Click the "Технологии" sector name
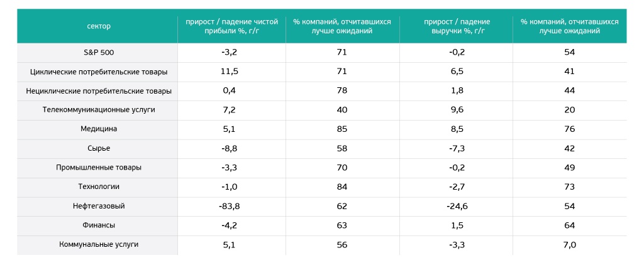The width and height of the screenshot is (644, 265). pos(98,187)
